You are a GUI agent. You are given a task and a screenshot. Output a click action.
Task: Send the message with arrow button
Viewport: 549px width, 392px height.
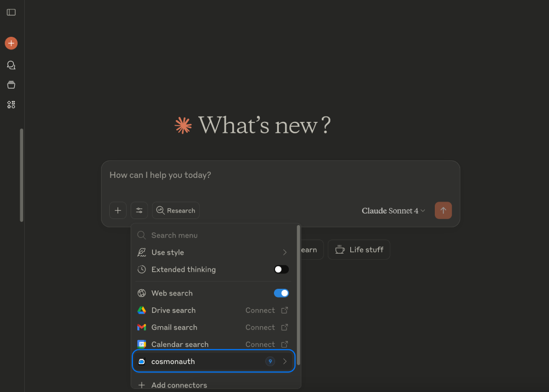pos(443,210)
